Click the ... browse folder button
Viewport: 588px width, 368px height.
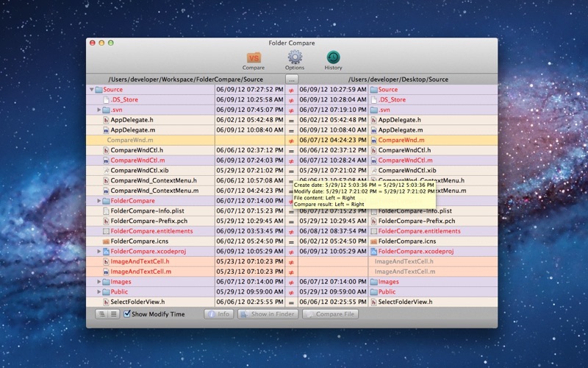click(292, 79)
